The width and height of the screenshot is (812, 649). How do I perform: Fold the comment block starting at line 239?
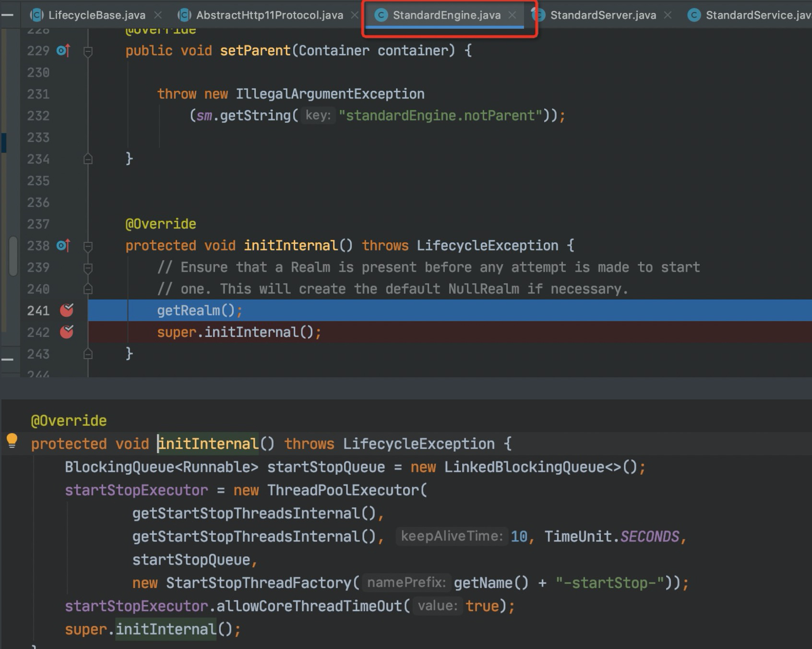point(88,268)
